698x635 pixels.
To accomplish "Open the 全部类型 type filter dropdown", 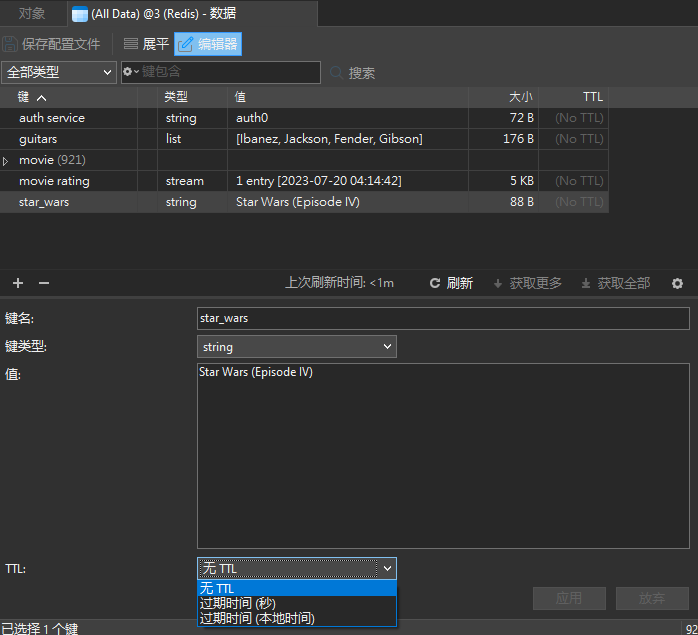I will (59, 72).
